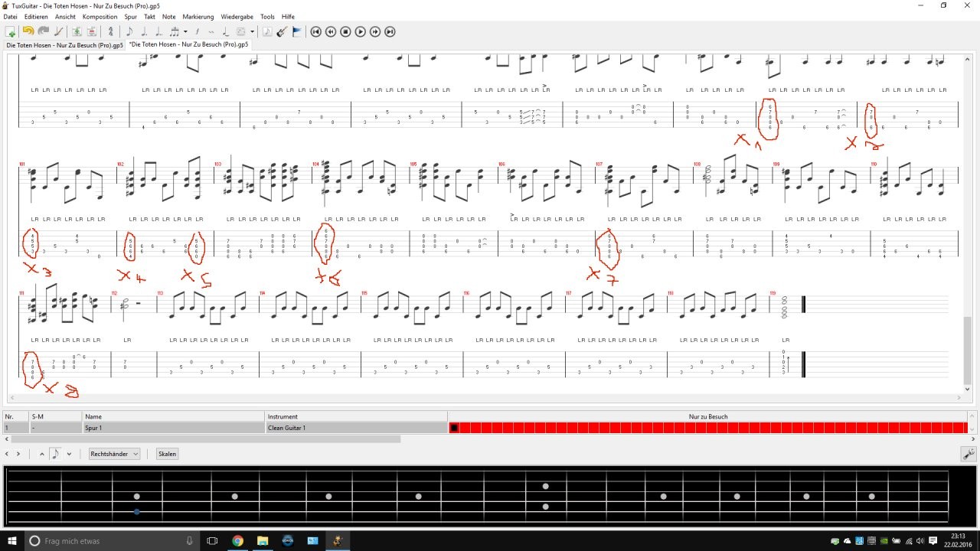Image resolution: width=980 pixels, height=551 pixels.
Task: Undo the last edit
Action: tap(28, 31)
